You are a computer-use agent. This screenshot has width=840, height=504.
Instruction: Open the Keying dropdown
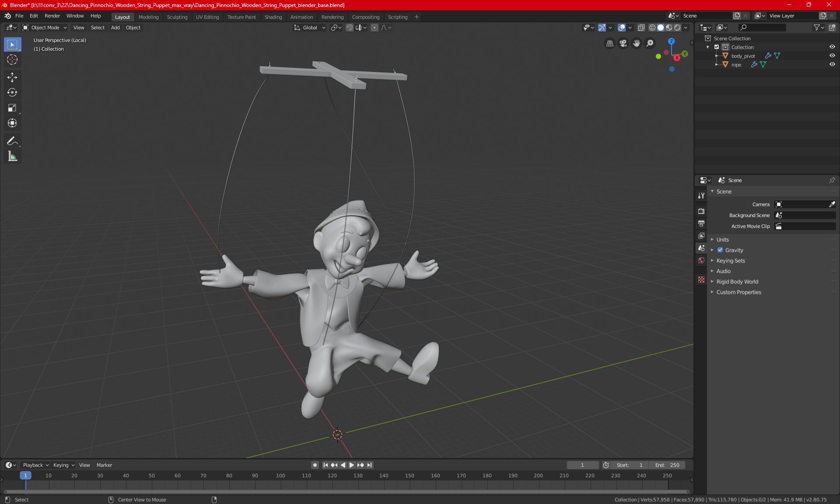coord(63,465)
